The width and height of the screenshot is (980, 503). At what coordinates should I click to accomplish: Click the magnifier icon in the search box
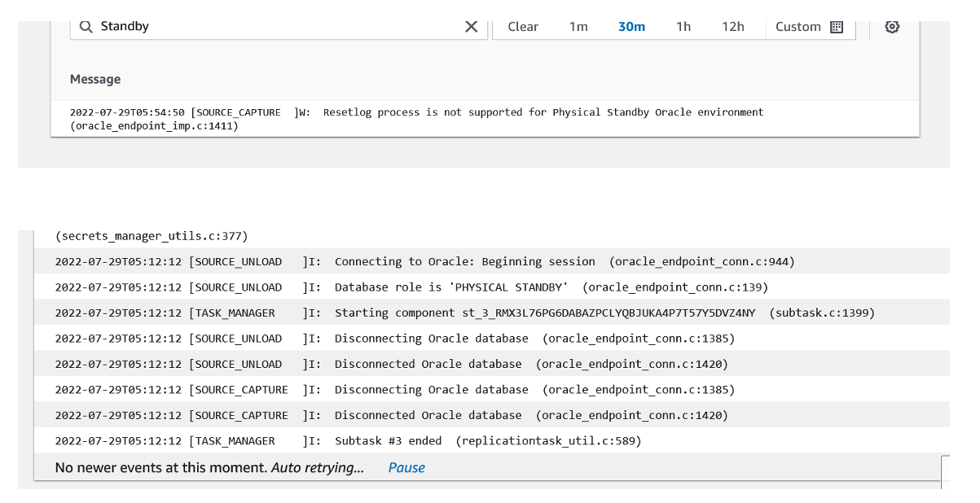86,27
